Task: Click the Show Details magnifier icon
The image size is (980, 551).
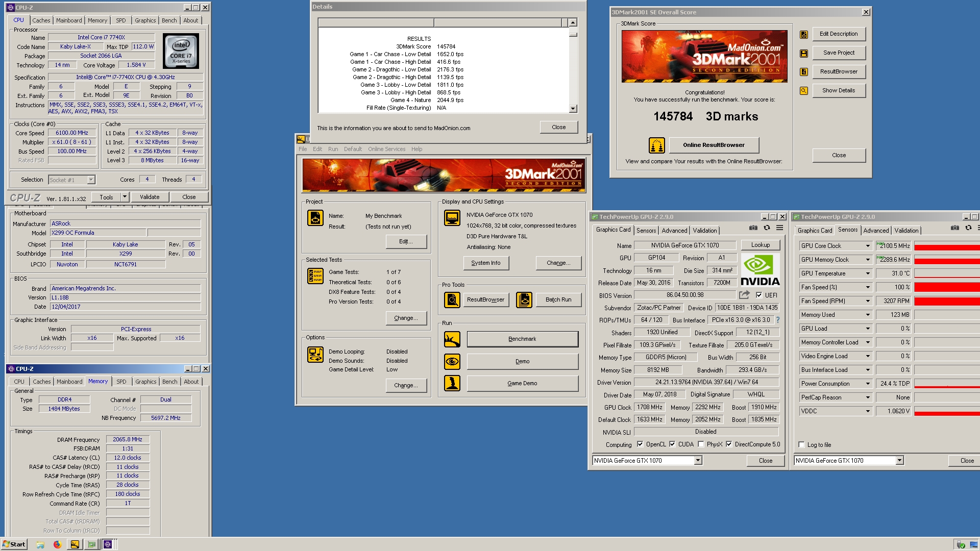Action: pos(804,91)
